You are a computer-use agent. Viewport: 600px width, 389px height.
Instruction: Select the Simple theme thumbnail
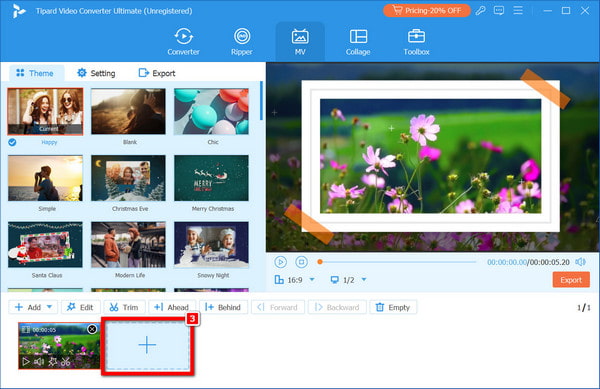(x=45, y=178)
